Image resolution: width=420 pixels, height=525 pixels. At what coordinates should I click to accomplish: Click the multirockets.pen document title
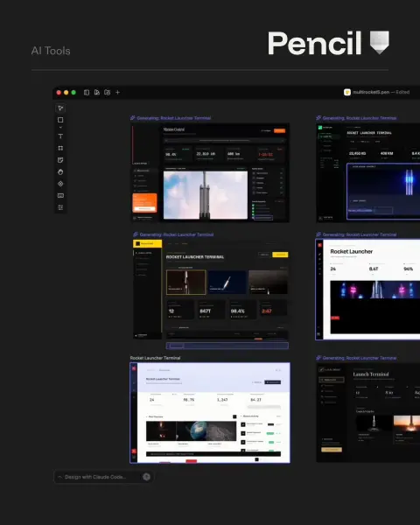pos(371,92)
